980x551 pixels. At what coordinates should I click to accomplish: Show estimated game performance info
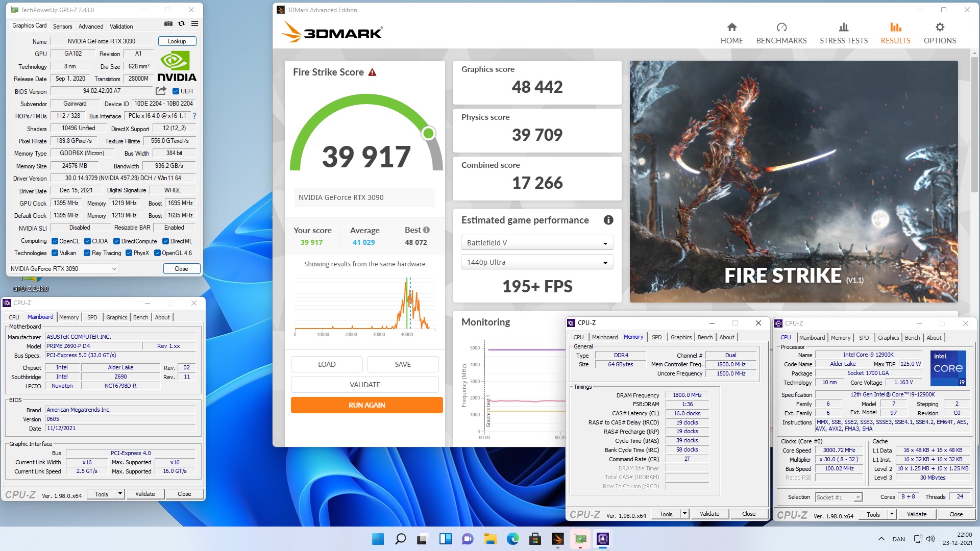pyautogui.click(x=608, y=220)
